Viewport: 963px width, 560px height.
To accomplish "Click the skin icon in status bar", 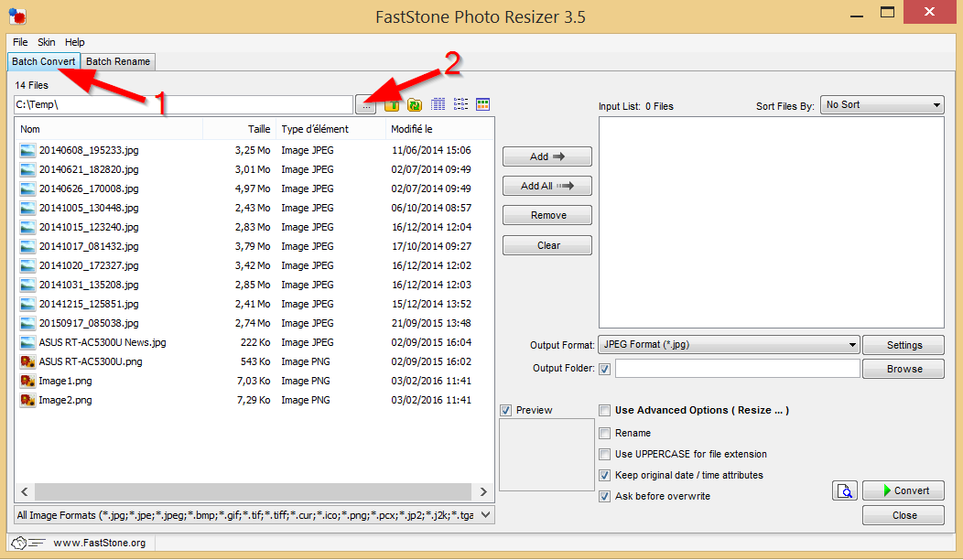I will coord(28,543).
